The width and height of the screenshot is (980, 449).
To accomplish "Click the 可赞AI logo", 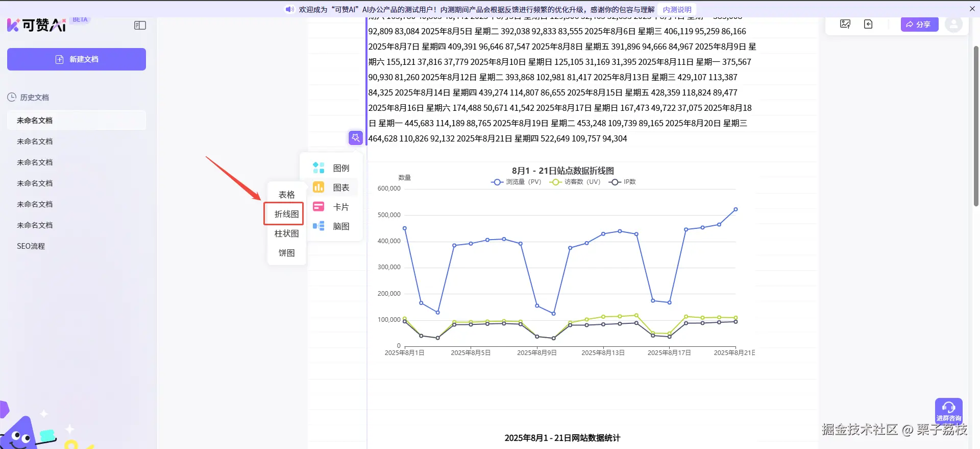I will [37, 25].
